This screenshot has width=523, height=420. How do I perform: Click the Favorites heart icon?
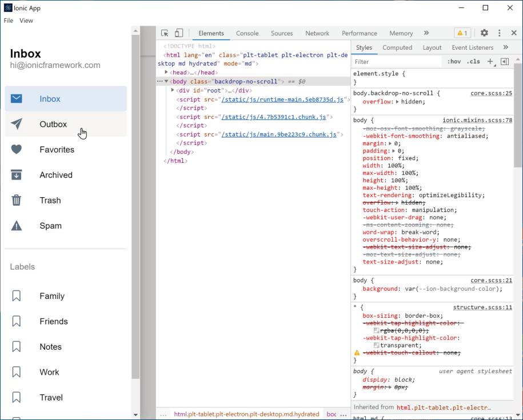pos(17,149)
